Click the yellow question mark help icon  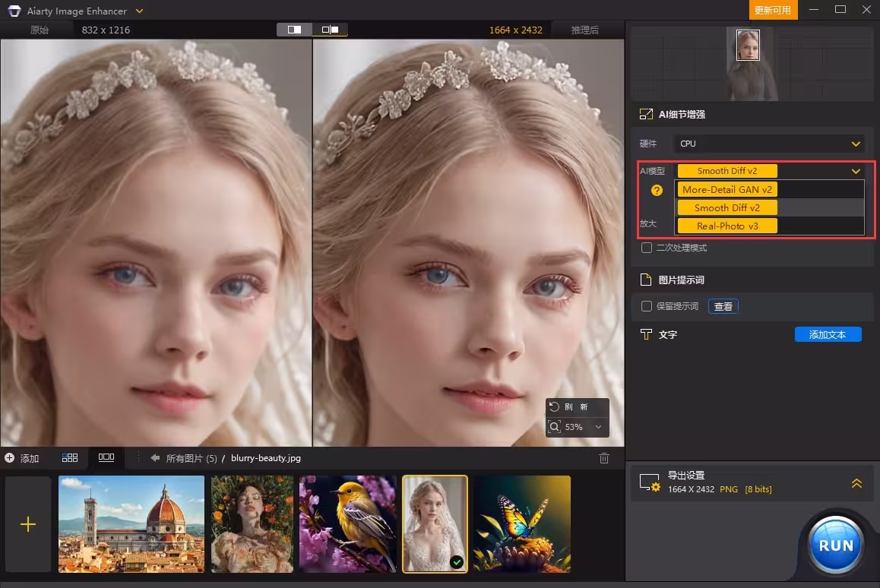click(x=657, y=191)
